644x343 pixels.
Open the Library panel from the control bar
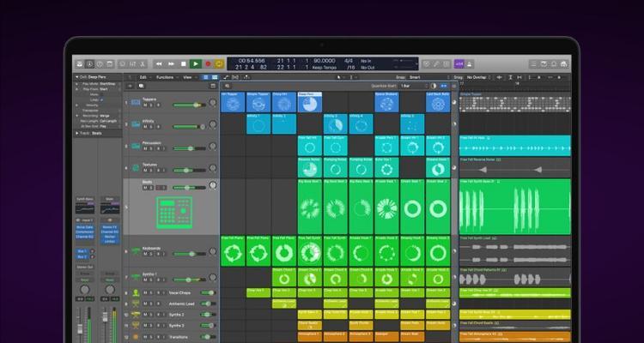pos(80,64)
